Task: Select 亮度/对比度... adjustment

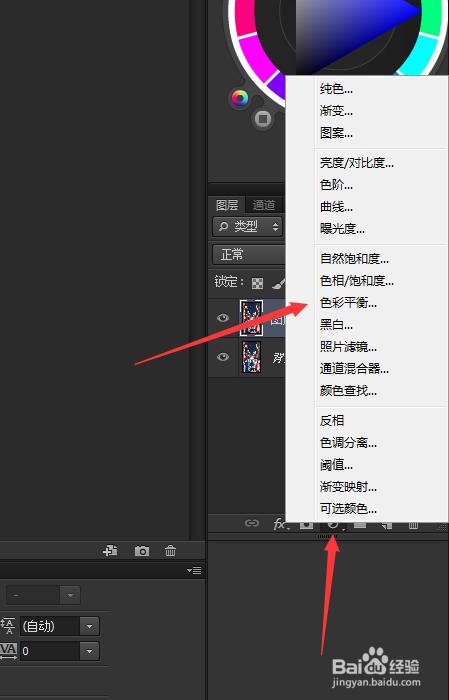Action: click(357, 162)
